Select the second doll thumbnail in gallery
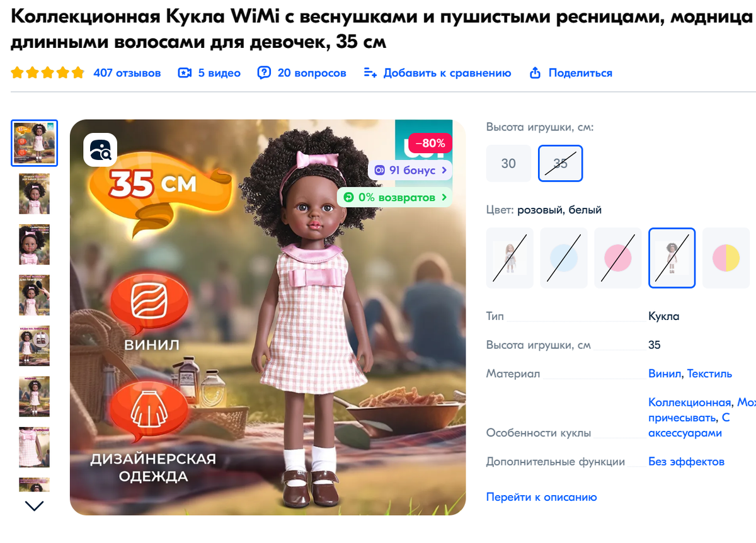Screen dimensions: 756x543 35,193
